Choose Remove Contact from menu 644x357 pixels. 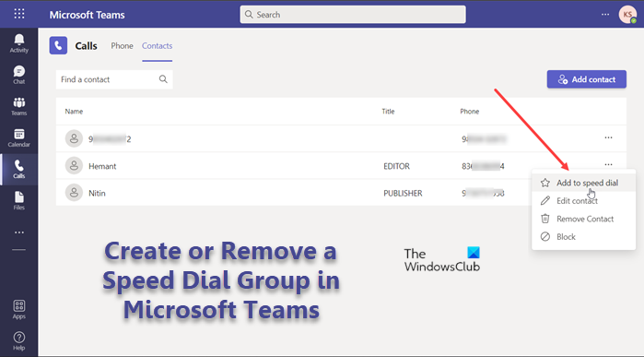coord(583,219)
